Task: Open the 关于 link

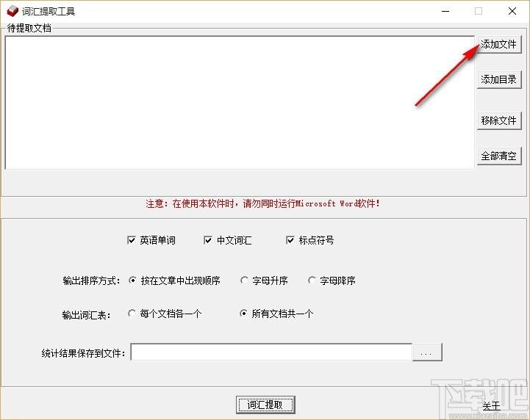Action: tap(491, 406)
